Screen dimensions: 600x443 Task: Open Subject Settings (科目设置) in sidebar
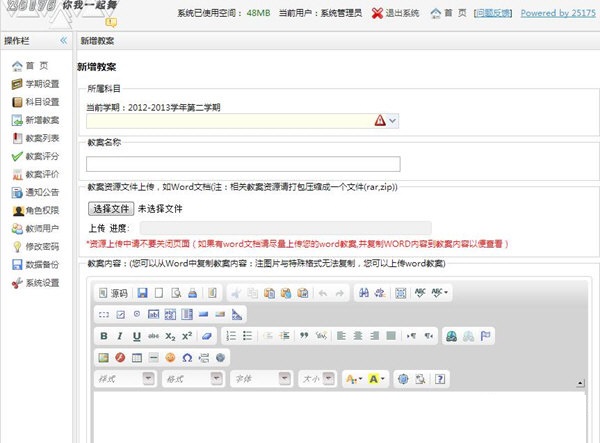click(x=36, y=102)
